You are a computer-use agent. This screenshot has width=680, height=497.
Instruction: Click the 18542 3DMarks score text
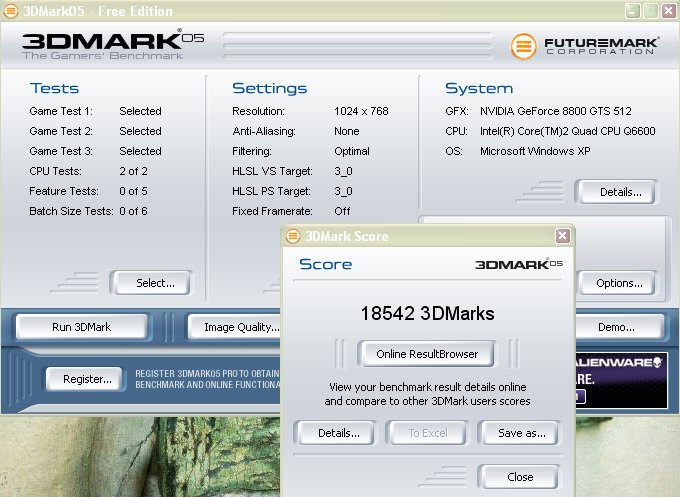(427, 314)
